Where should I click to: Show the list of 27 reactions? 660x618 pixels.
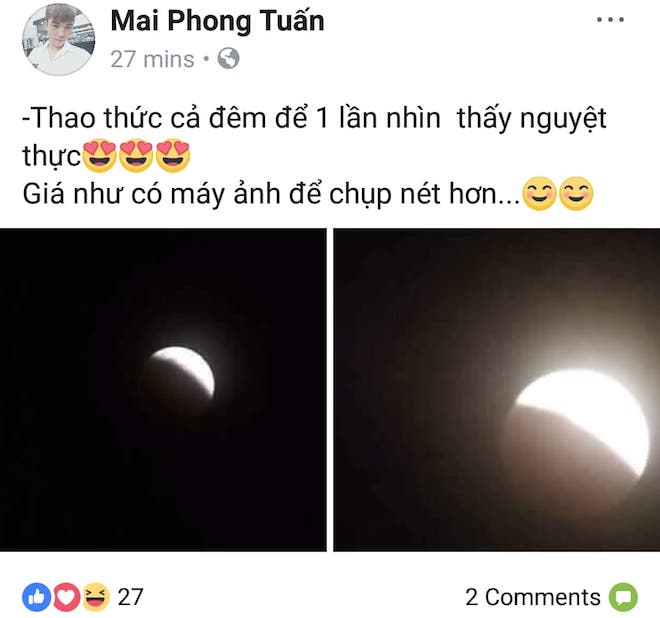[x=130, y=597]
